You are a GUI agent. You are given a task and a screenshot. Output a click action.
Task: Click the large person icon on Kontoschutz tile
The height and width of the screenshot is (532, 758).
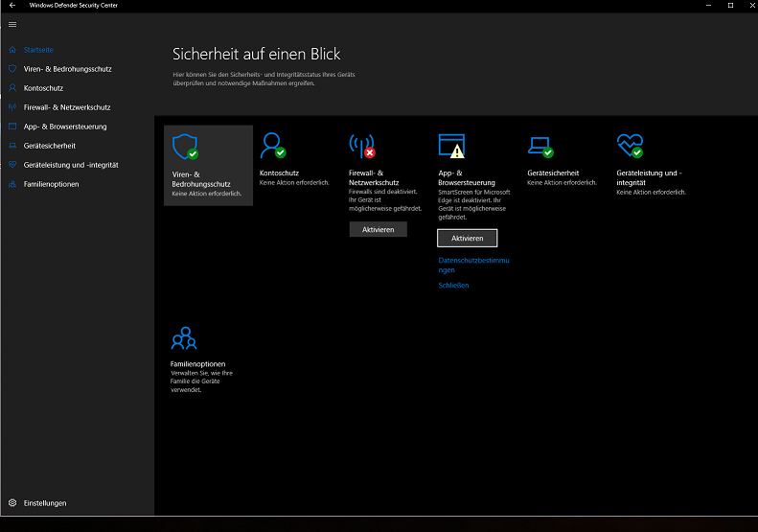[273, 145]
